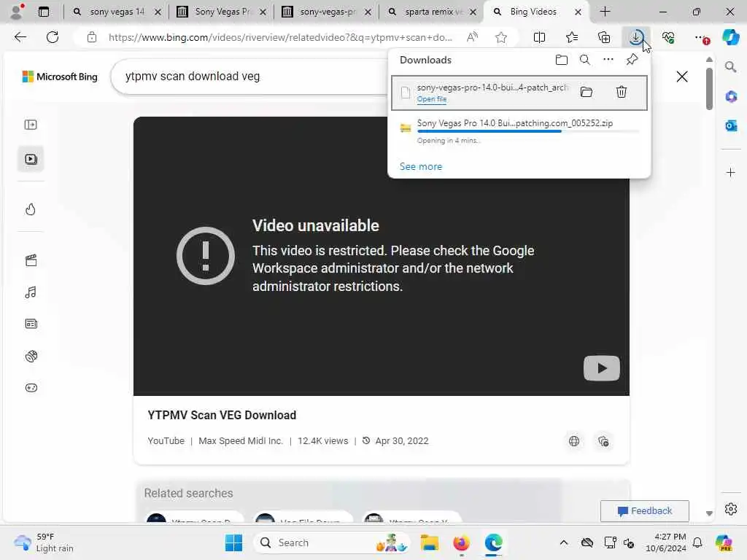Viewport: 747px width, 560px height.
Task: Open video source globe icon
Action: coord(574,441)
